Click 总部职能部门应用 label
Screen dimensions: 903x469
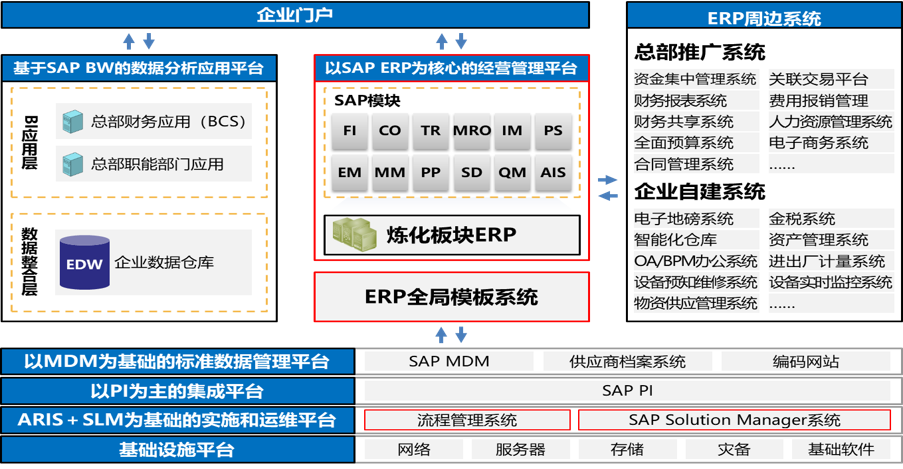pyautogui.click(x=157, y=164)
